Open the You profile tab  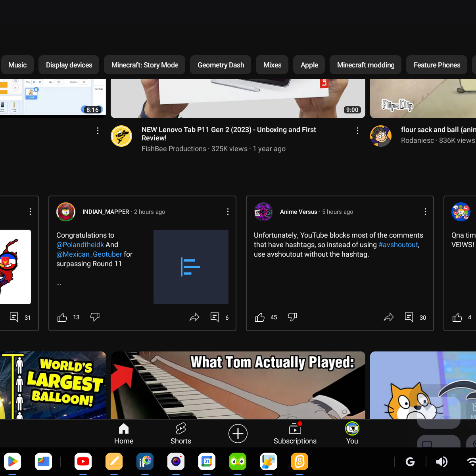pyautogui.click(x=352, y=433)
